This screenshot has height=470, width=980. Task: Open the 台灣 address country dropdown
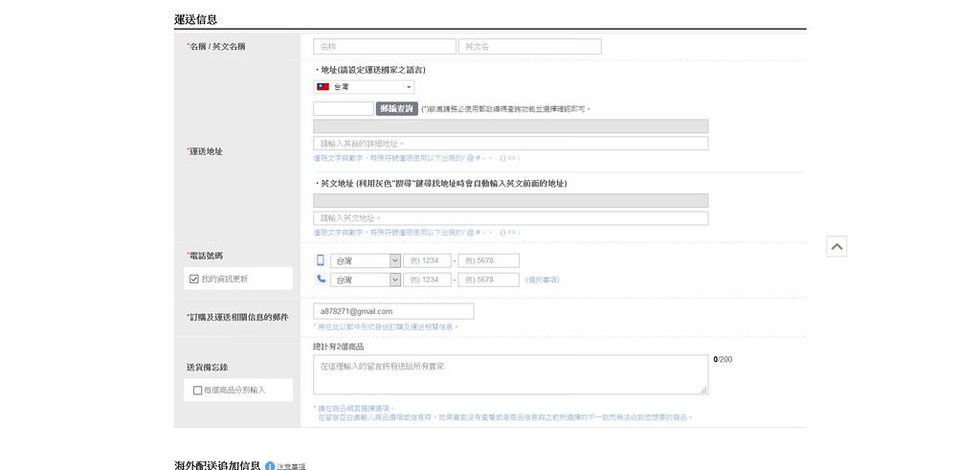point(363,87)
